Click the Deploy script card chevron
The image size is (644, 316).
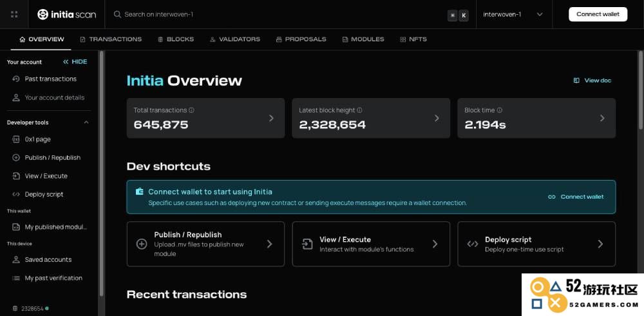pos(600,244)
